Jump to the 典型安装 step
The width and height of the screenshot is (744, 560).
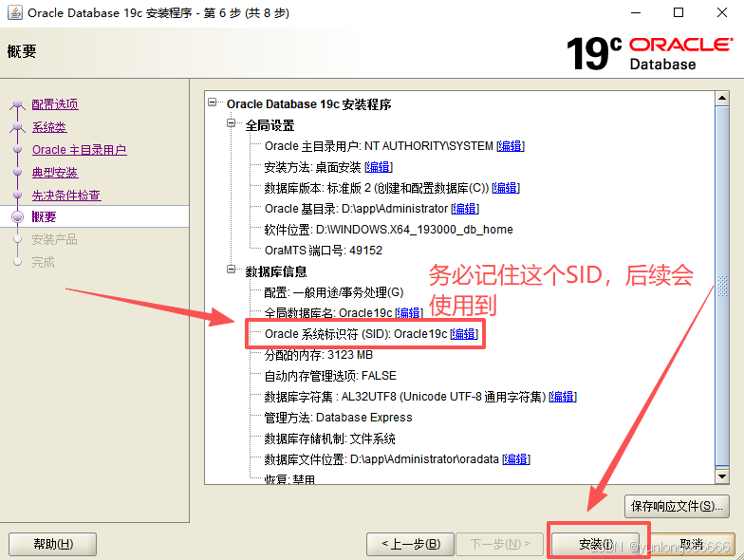[55, 173]
